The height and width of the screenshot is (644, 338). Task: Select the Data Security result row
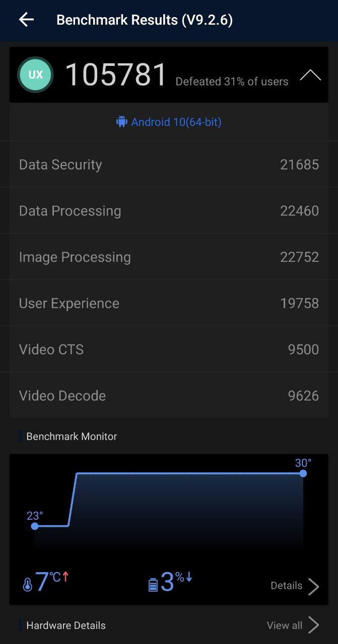pos(169,164)
